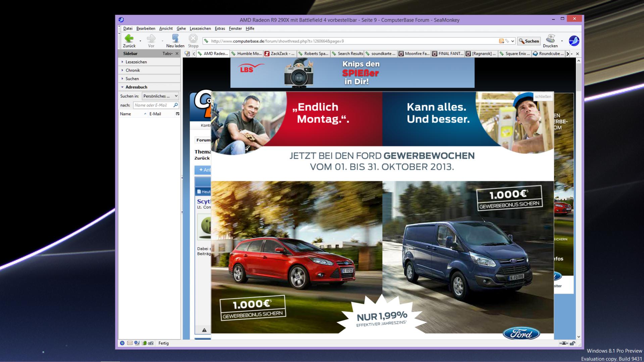Switch to the Roberts Spa... tab
Screen dimensions: 644x362
coord(313,54)
